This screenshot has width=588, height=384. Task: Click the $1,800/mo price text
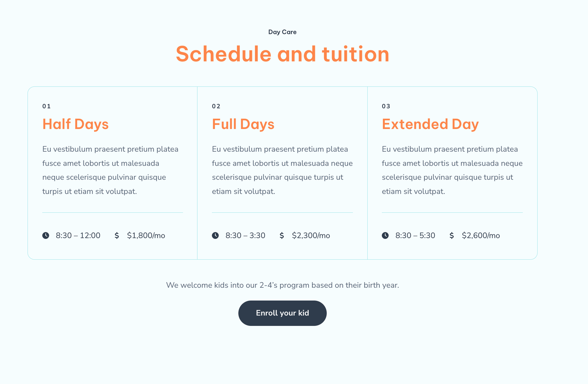click(x=146, y=236)
